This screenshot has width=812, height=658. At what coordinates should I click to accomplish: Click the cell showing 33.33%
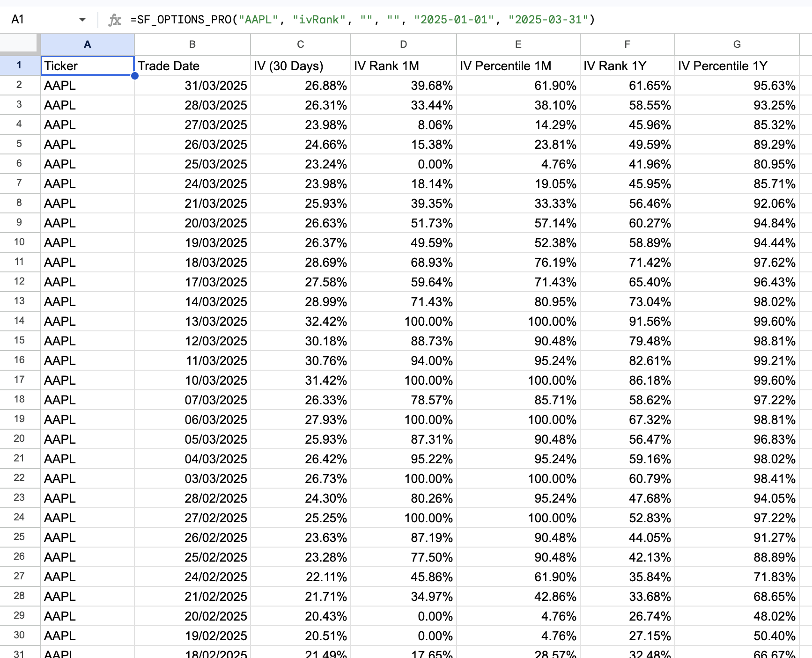point(518,203)
